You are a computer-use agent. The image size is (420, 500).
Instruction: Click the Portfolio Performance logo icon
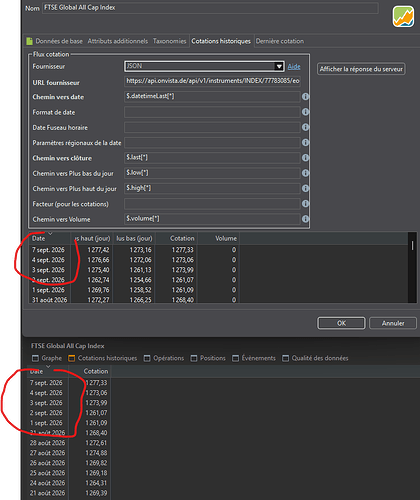click(x=403, y=16)
